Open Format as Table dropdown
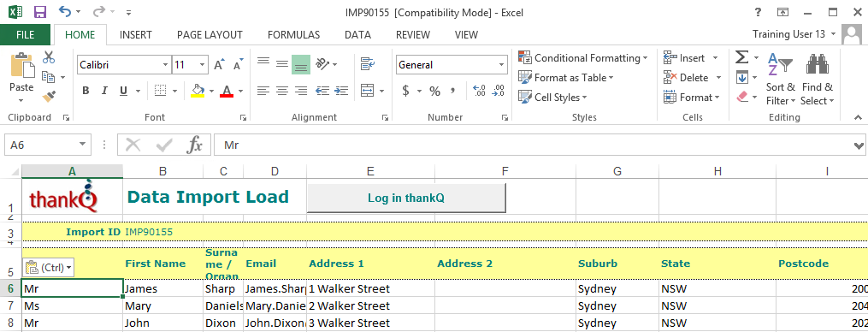 pyautogui.click(x=566, y=78)
